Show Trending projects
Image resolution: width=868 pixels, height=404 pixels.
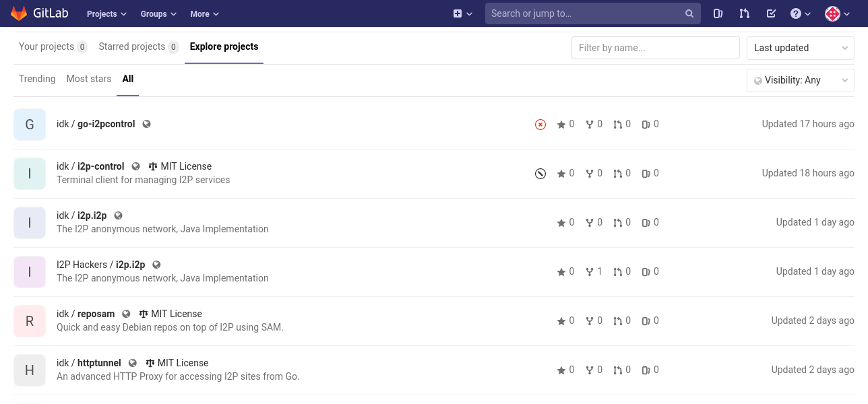(x=37, y=79)
